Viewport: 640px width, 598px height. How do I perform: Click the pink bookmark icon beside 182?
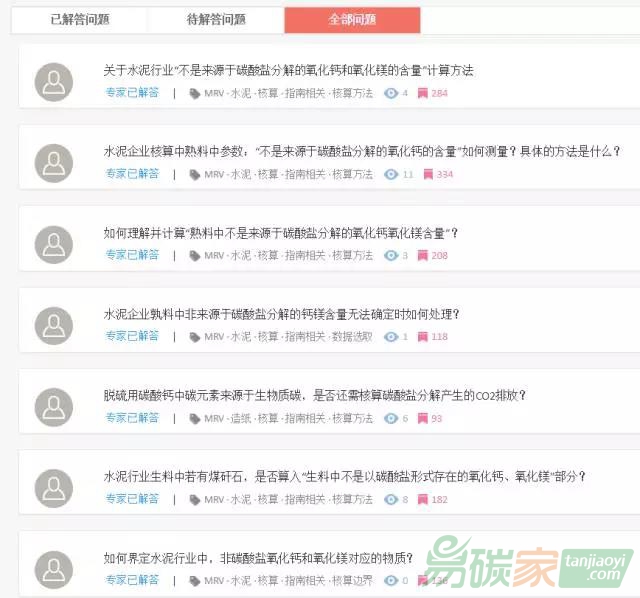click(x=422, y=500)
